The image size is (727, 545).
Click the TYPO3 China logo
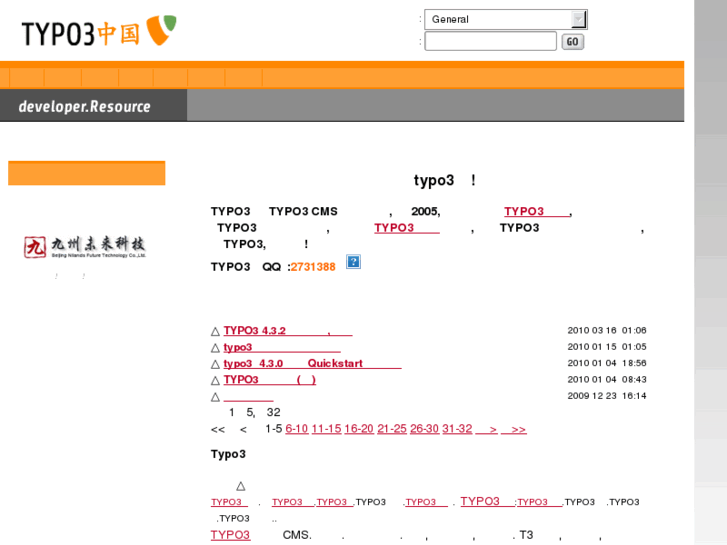[99, 31]
